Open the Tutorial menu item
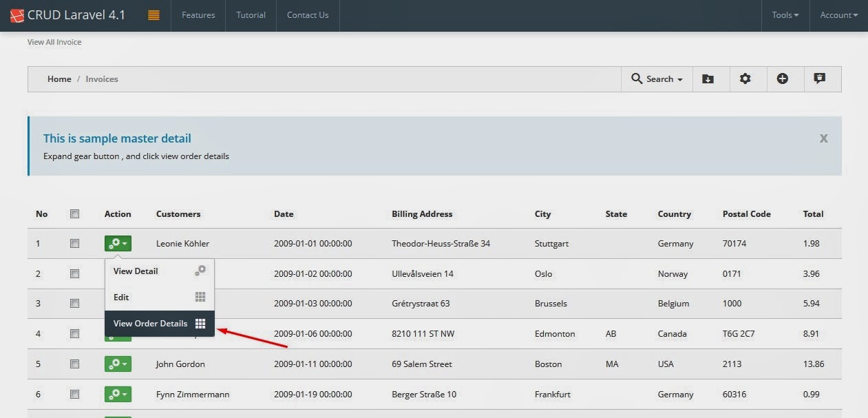 tap(251, 14)
